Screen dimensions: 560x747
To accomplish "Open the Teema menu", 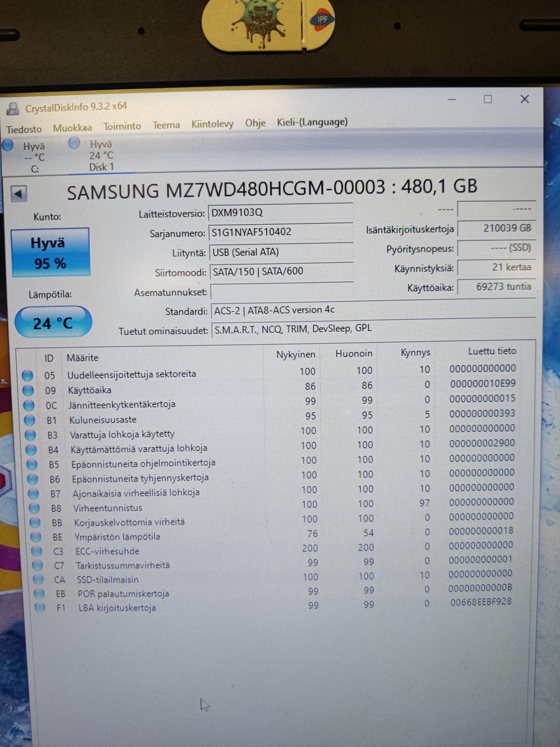I will click(166, 125).
